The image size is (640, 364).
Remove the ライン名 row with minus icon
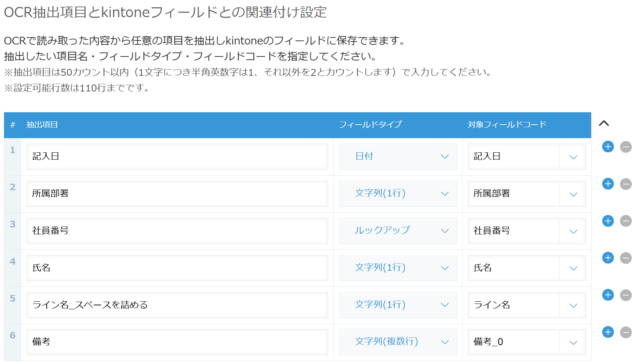pyautogui.click(x=626, y=295)
